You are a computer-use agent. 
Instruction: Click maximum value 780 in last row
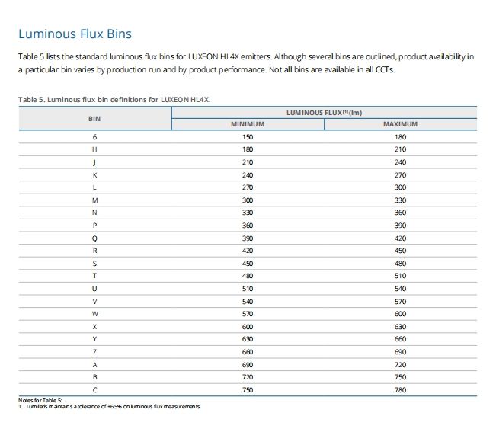[401, 390]
